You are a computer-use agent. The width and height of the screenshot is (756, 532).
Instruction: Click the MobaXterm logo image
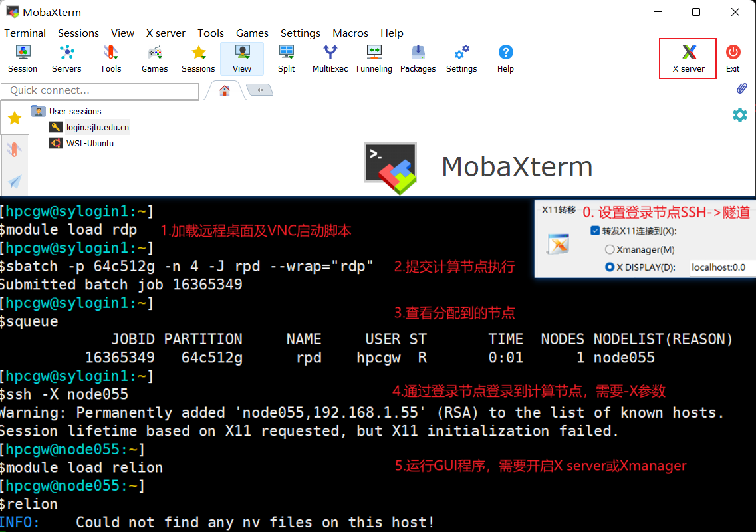390,168
